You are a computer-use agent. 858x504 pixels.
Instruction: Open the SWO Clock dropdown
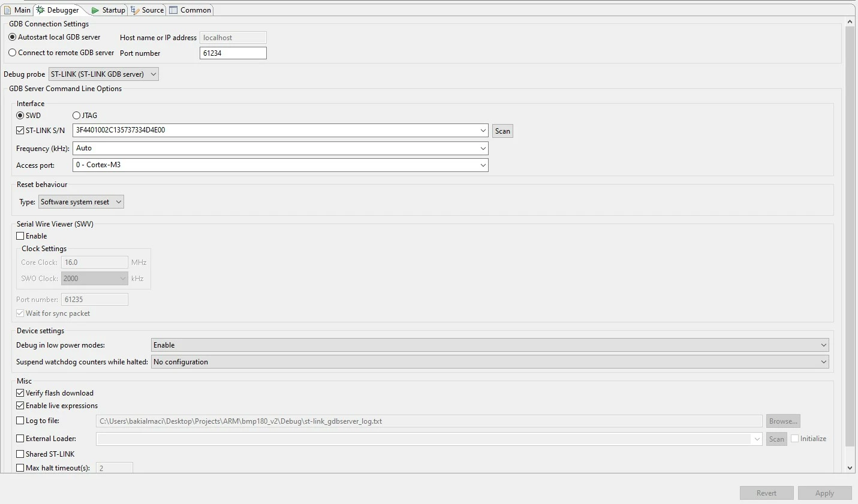coord(95,279)
